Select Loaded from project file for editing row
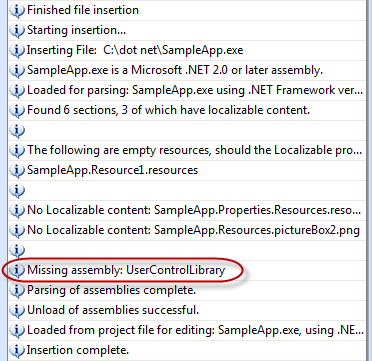 tap(187, 330)
